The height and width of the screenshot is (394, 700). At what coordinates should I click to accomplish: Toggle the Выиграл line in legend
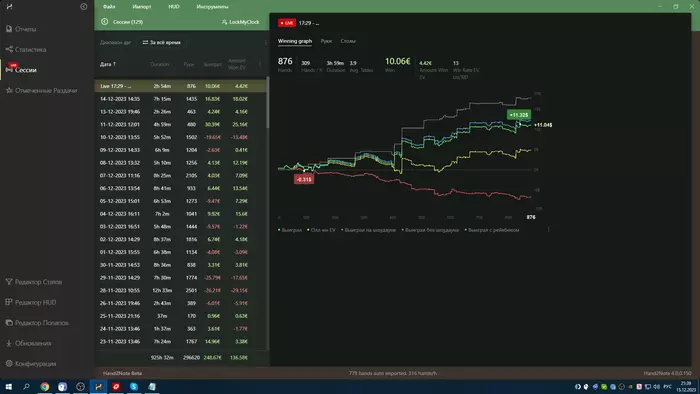tap(290, 230)
